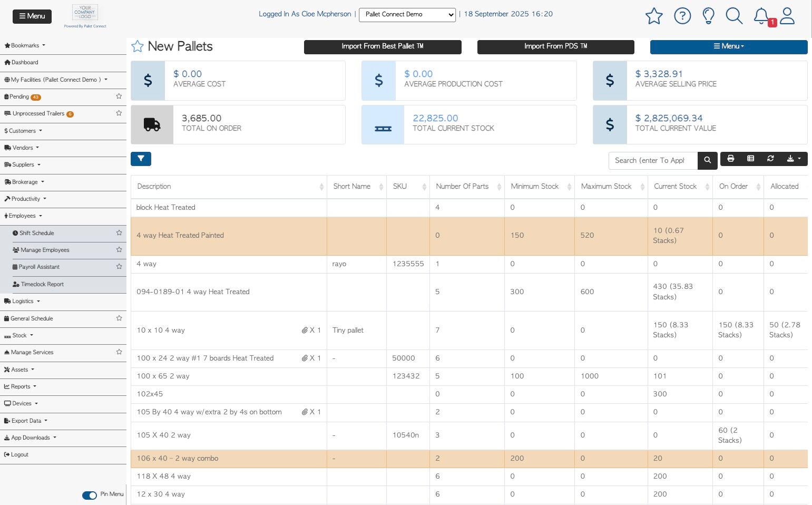The width and height of the screenshot is (812, 505).
Task: Click Import From Best Pallet button
Action: 383,46
